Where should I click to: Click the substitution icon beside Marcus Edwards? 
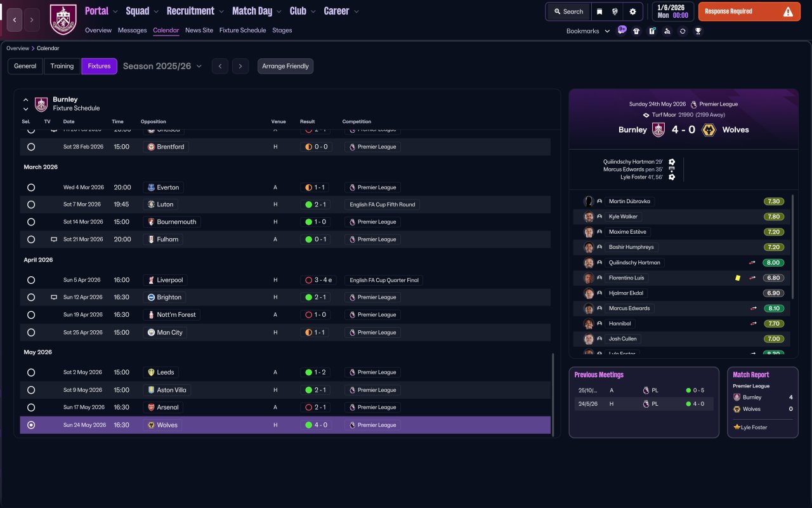(754, 308)
